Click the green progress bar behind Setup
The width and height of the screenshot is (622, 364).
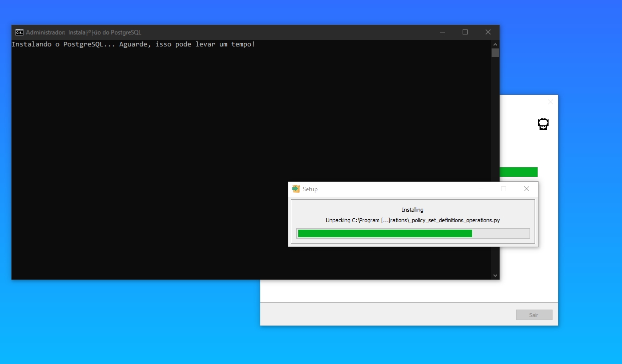click(x=518, y=172)
